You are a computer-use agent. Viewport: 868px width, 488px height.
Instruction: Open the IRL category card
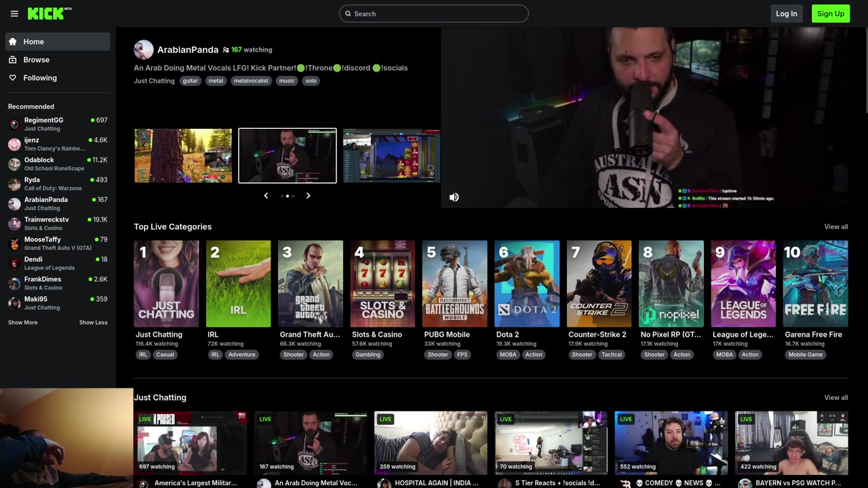238,284
